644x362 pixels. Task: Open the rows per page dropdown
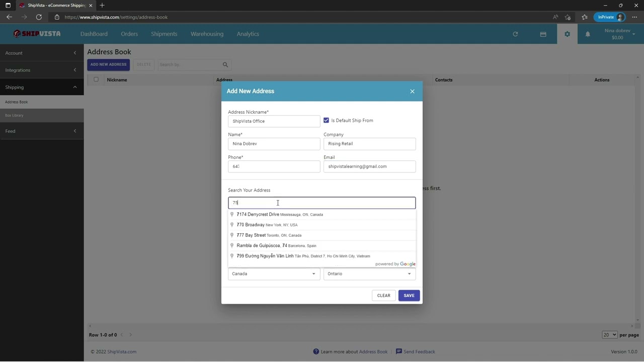(609, 335)
